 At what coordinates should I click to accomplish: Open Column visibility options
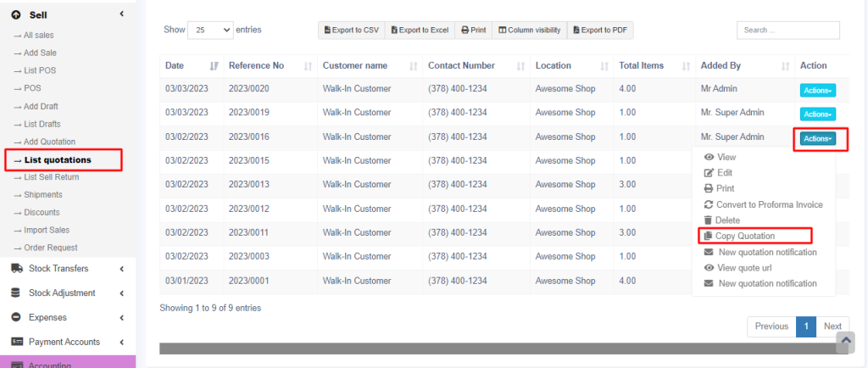529,31
